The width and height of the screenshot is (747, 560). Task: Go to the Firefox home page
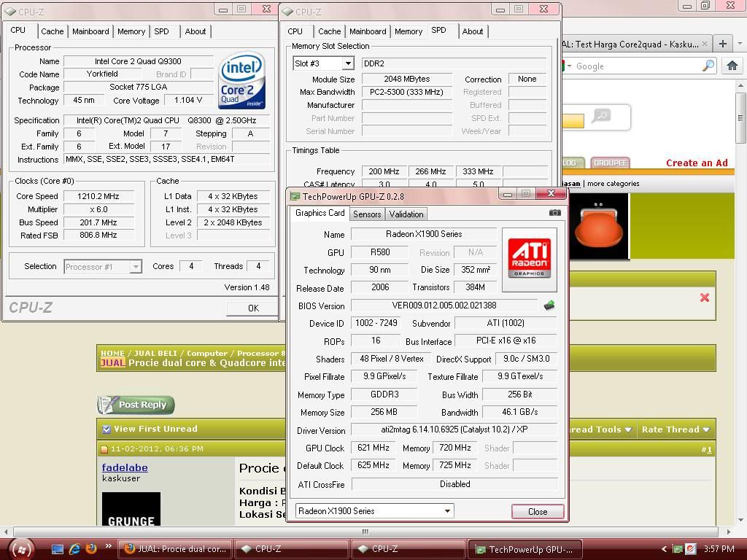click(732, 66)
